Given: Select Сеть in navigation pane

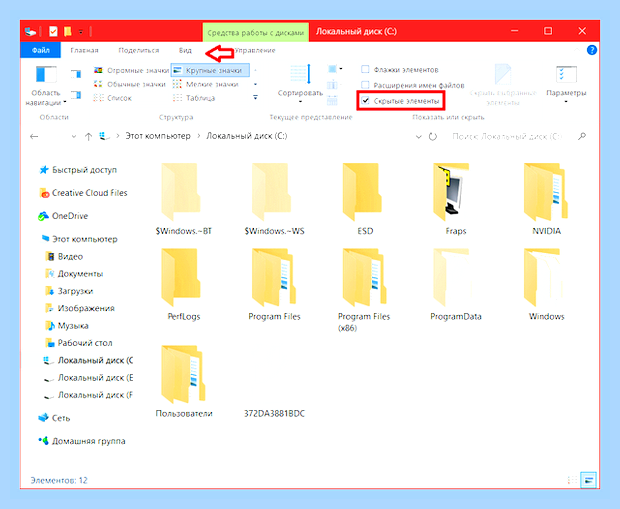Looking at the screenshot, I should click(x=54, y=418).
